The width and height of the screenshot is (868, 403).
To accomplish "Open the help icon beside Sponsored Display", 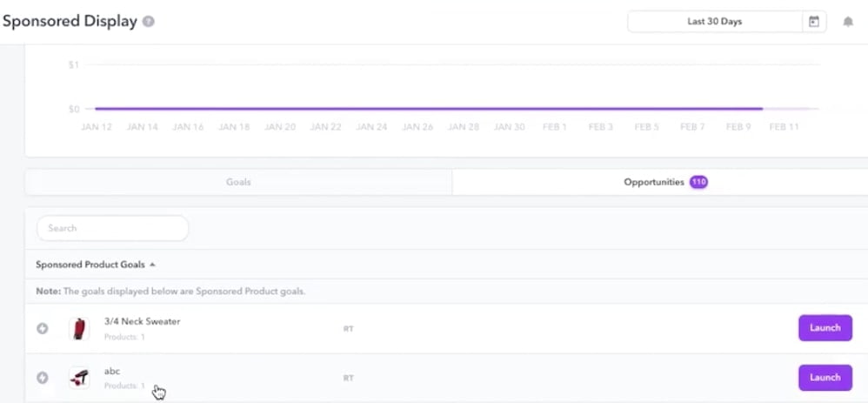I will coord(148,22).
